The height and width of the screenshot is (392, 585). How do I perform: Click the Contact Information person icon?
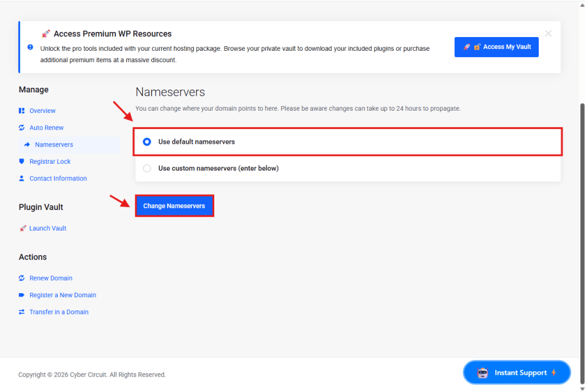point(22,179)
